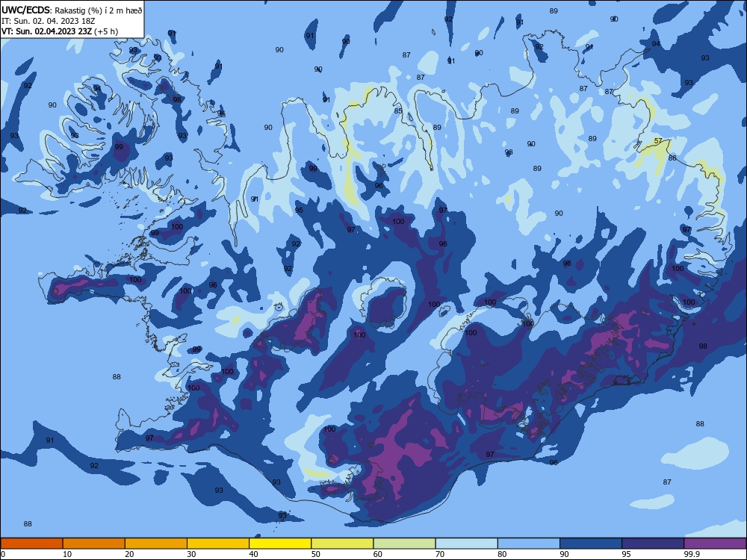Image resolution: width=747 pixels, height=560 pixels.
Task: Pick the amber 20–30 legend color segment
Action: [156, 544]
